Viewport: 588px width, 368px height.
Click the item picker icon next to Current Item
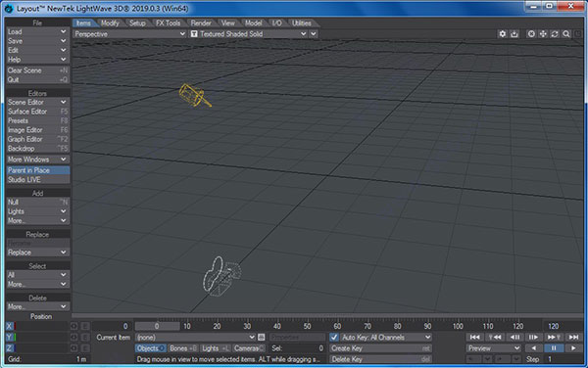[x=262, y=338]
